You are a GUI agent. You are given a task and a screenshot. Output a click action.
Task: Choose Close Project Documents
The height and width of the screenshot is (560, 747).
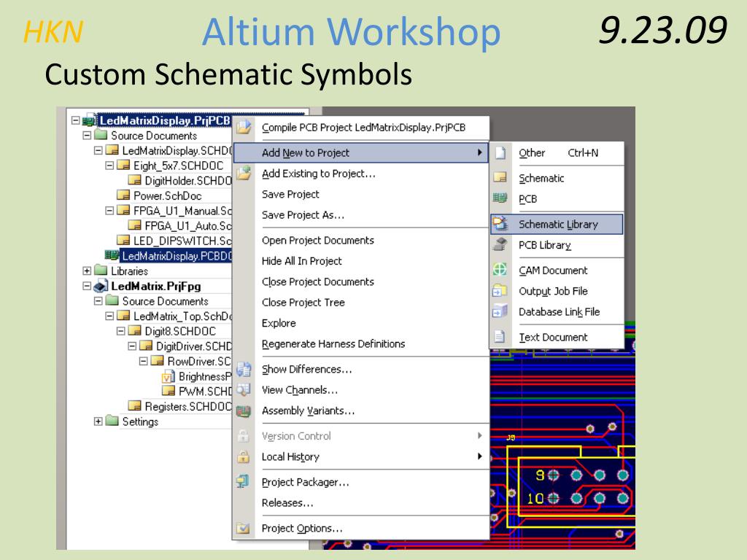[x=318, y=282]
